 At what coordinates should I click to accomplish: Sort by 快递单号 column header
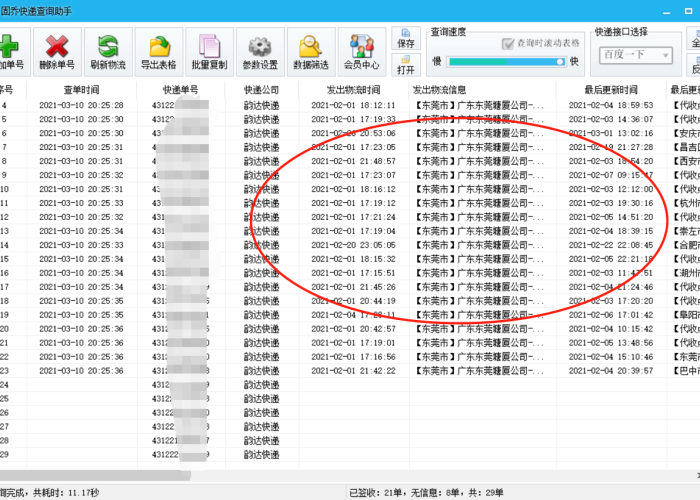click(181, 90)
